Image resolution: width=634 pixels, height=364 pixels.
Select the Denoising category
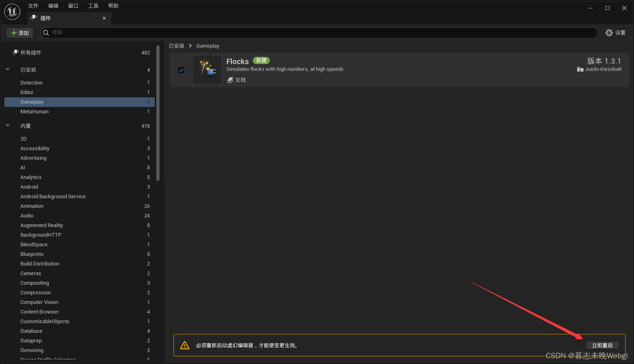point(79,350)
